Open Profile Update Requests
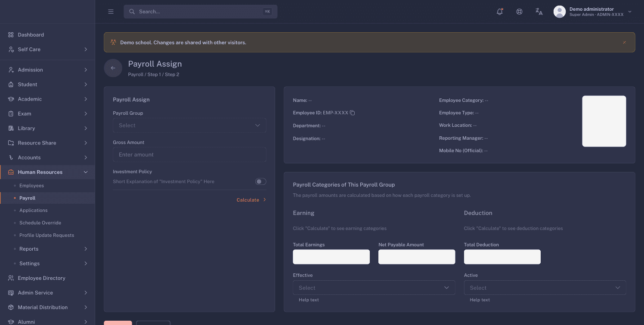The width and height of the screenshot is (644, 325). click(x=47, y=236)
